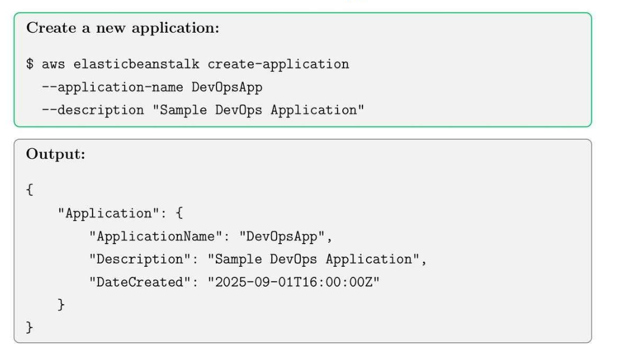This screenshot has width=617, height=364.
Task: Click the "--application-name" flag
Action: pyautogui.click(x=113, y=87)
